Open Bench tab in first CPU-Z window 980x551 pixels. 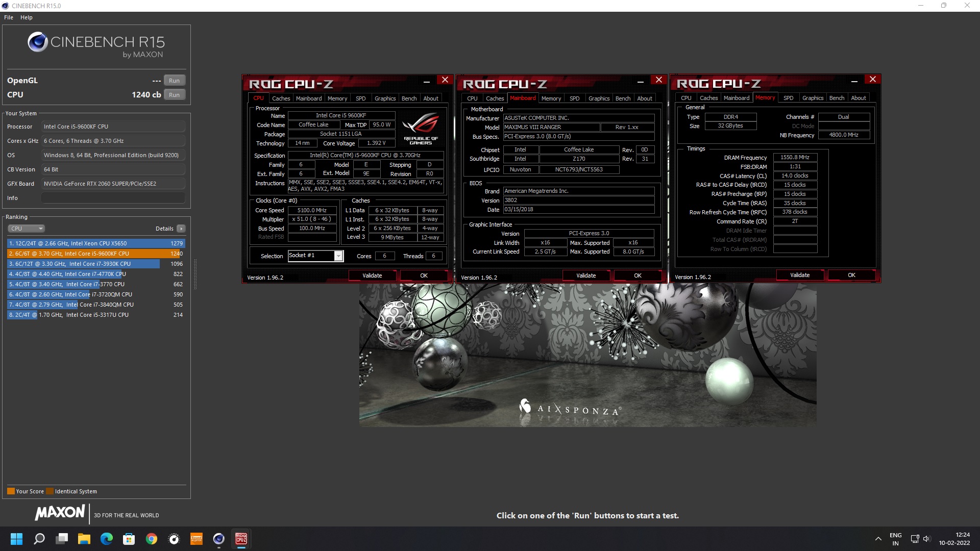[x=409, y=98]
